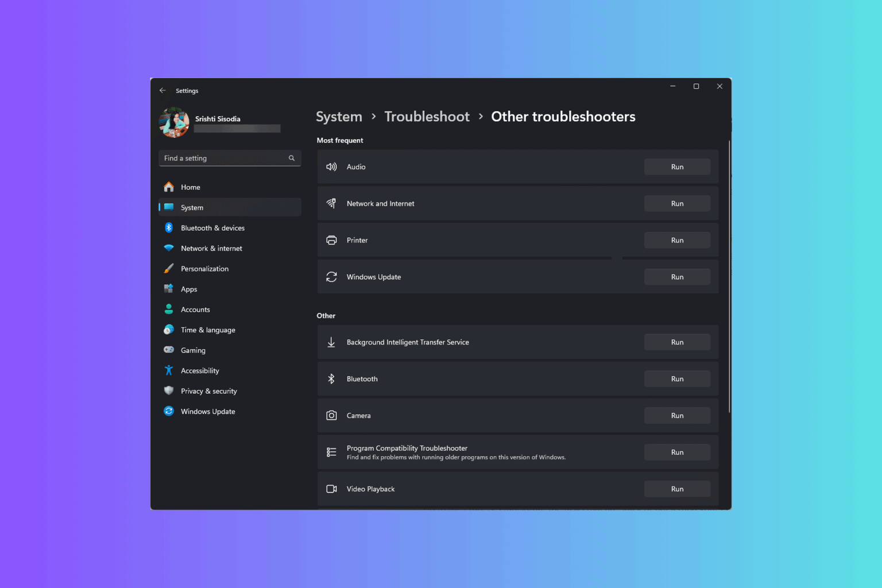Run the Network and Internet troubleshooter
Viewport: 882px width, 588px height.
(x=677, y=203)
